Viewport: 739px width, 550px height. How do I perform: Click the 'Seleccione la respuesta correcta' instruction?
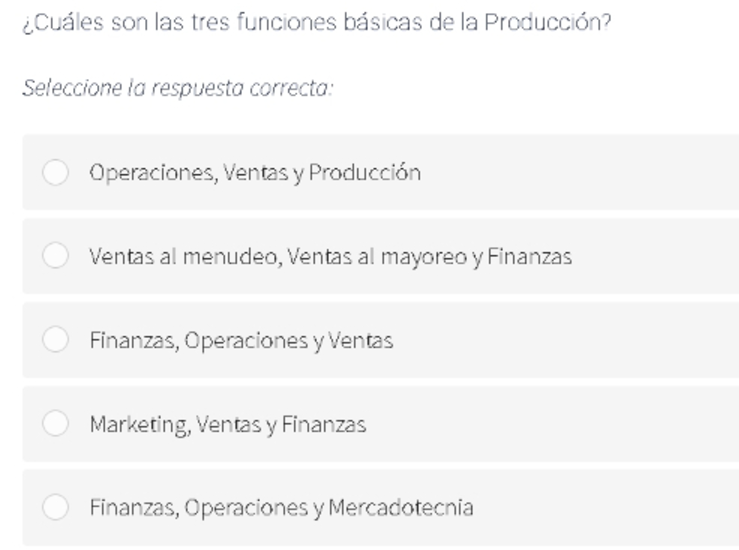(178, 88)
